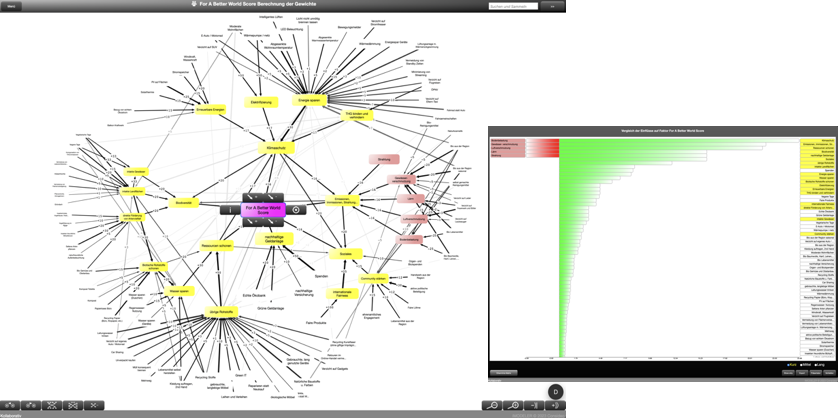Select the 'Grüne Geldanlage' node in the graph
Screen dimensions: 838x418
[270, 308]
